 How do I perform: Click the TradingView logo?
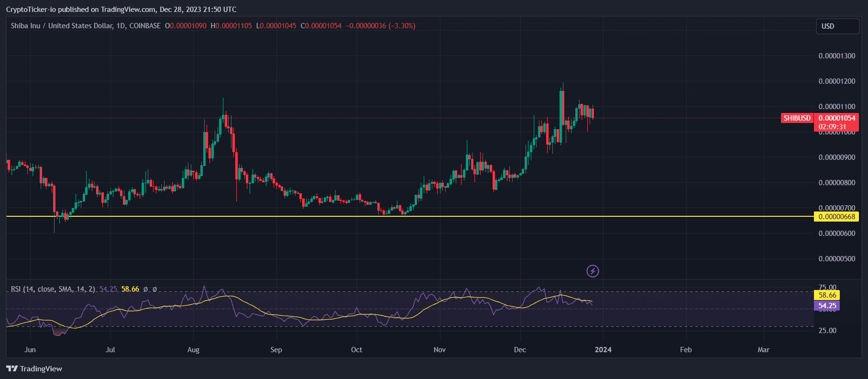point(34,368)
